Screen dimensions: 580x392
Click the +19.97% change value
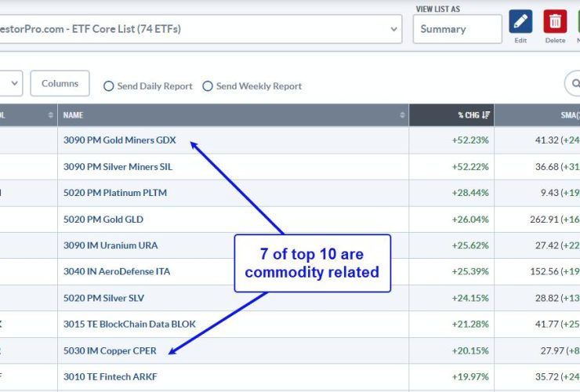[x=470, y=377]
